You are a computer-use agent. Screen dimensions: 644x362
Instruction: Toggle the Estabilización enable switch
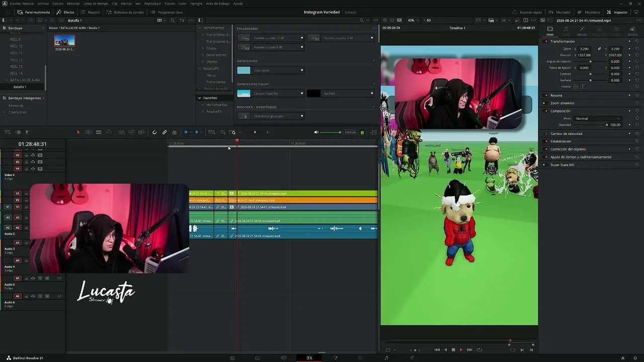(546, 141)
